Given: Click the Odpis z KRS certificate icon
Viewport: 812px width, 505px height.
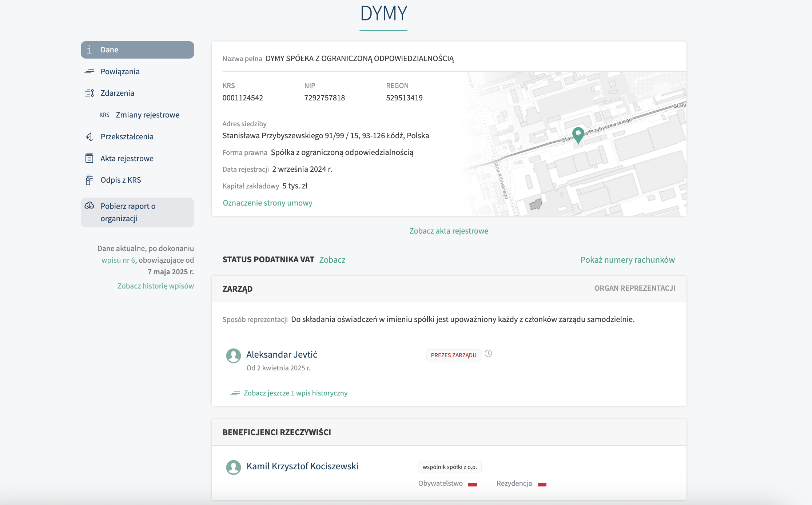Looking at the screenshot, I should point(89,180).
